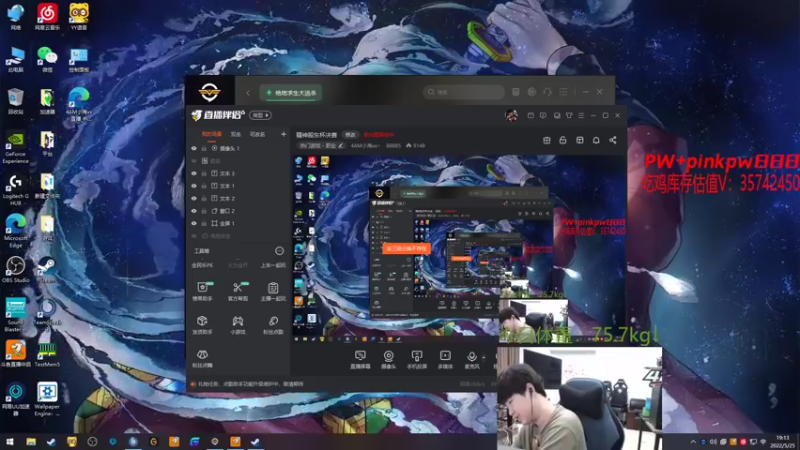Click the microphone icon in bottom toolbar
Viewport: 800px width, 450px height.
click(471, 359)
